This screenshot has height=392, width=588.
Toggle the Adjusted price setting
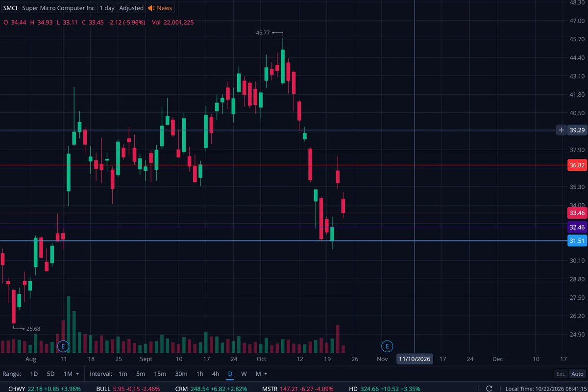pos(131,8)
